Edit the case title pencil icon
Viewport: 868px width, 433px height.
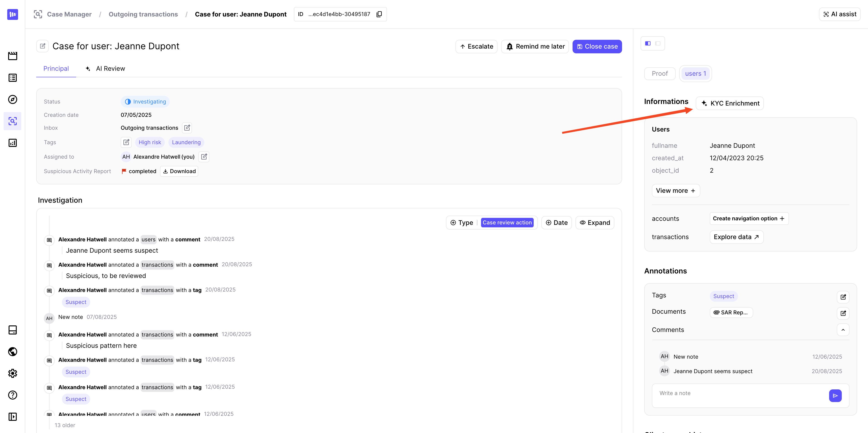click(x=43, y=46)
